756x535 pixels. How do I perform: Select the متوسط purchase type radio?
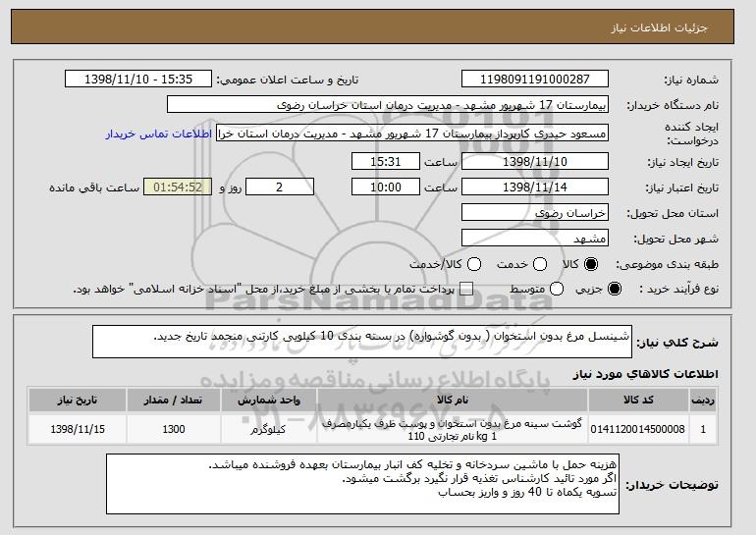pos(557,289)
